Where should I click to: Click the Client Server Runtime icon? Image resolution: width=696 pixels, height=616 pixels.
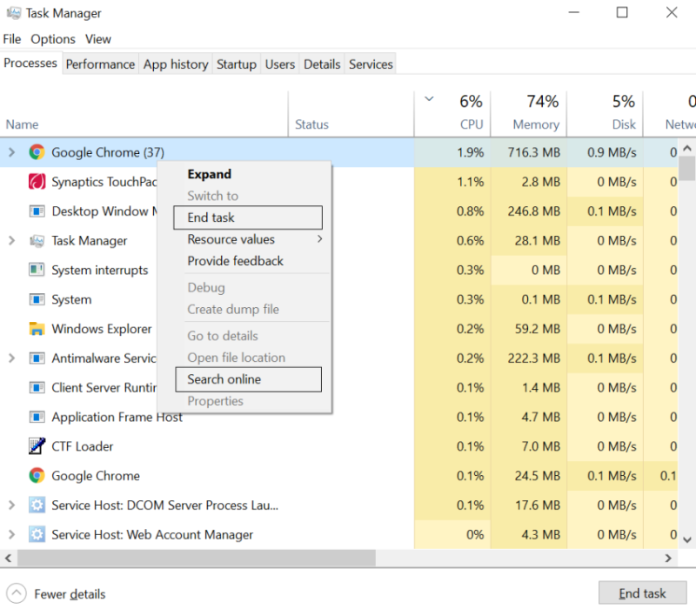click(x=37, y=387)
